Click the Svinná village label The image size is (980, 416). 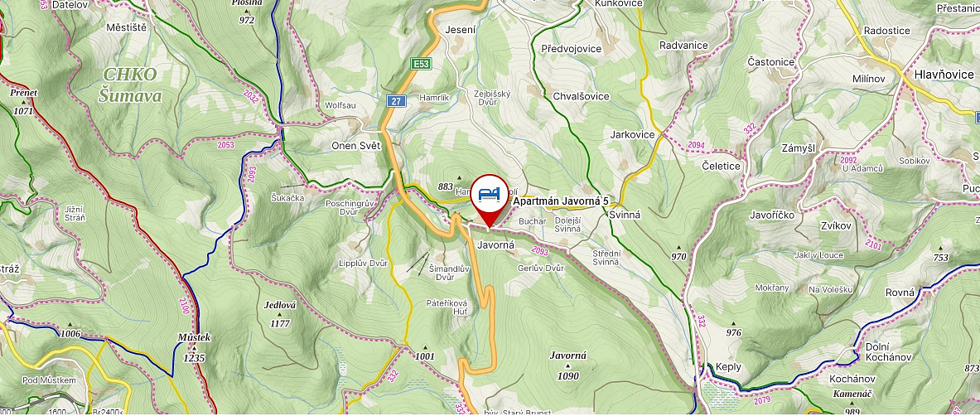(625, 215)
